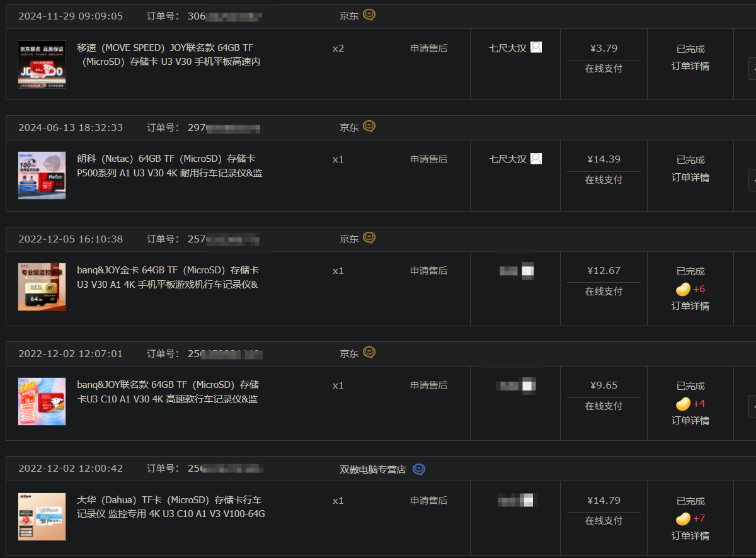The image size is (756, 558).
Task: Click 京东 seller name on 2024-06-13 order
Action: pos(350,127)
